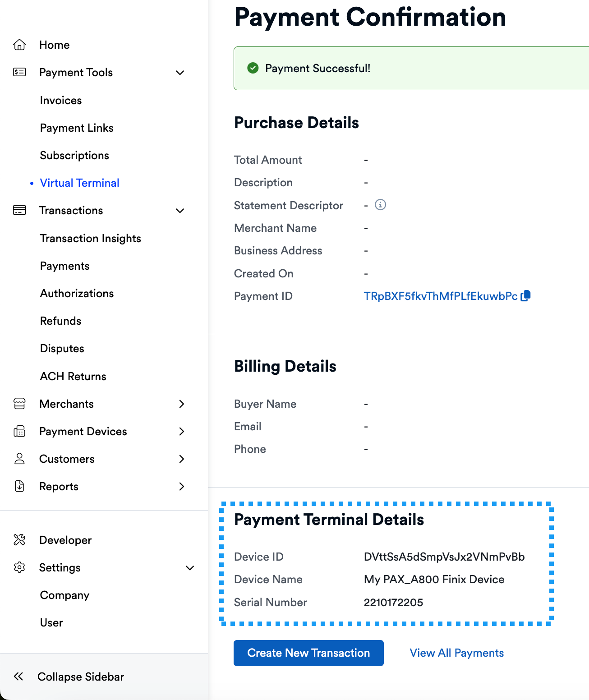589x700 pixels.
Task: Click the Home icon in the sidebar
Action: pyautogui.click(x=19, y=44)
